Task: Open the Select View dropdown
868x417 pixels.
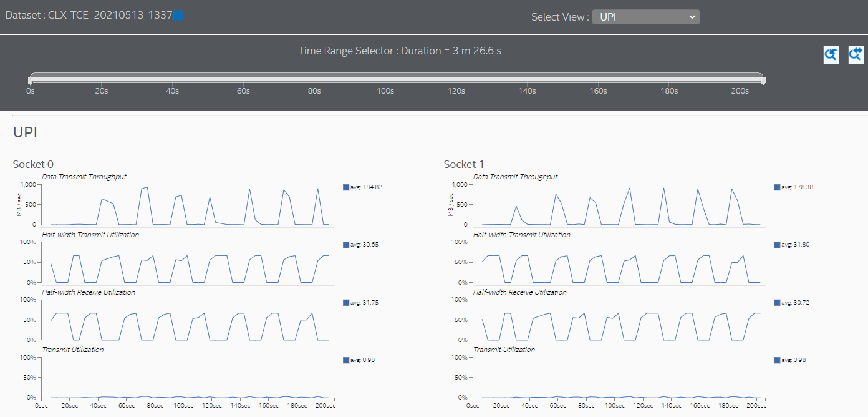Action: coord(645,17)
